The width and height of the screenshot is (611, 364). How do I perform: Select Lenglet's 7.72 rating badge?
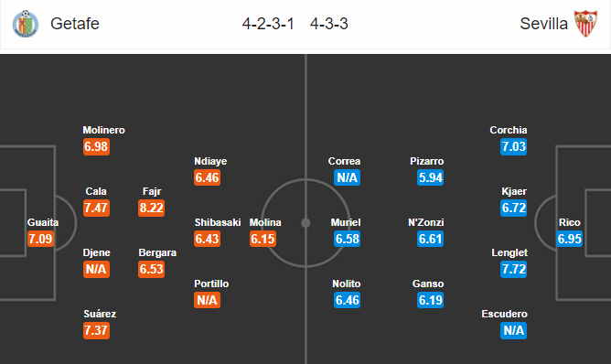(513, 269)
